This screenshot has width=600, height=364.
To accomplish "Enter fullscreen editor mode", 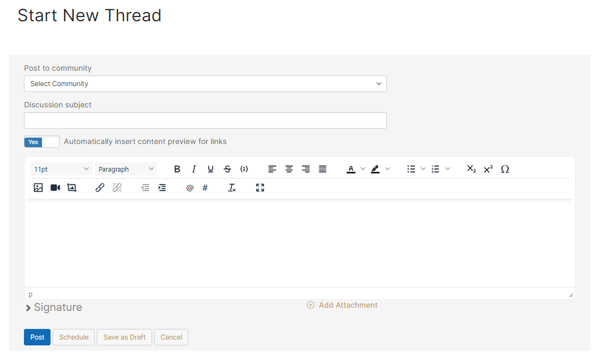I will (x=260, y=188).
